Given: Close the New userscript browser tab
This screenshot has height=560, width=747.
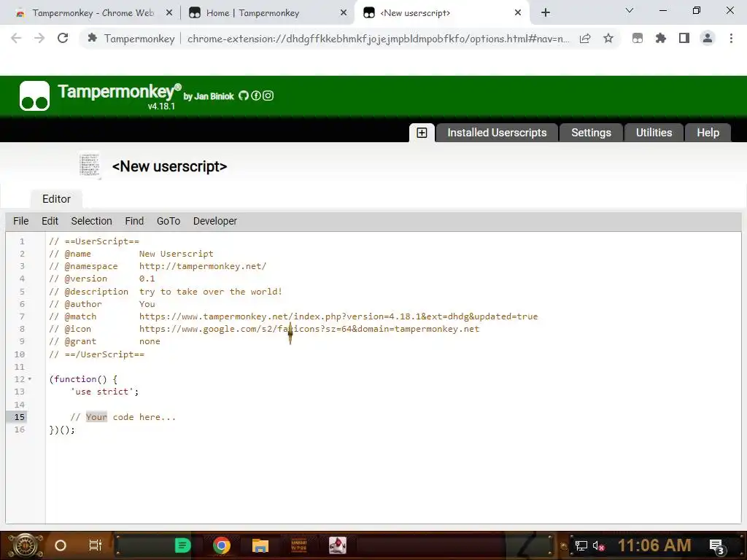Looking at the screenshot, I should [518, 13].
